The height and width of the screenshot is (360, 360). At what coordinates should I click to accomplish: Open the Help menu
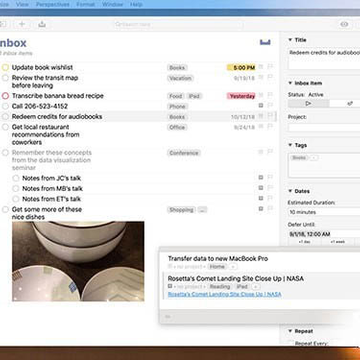pos(136,4)
